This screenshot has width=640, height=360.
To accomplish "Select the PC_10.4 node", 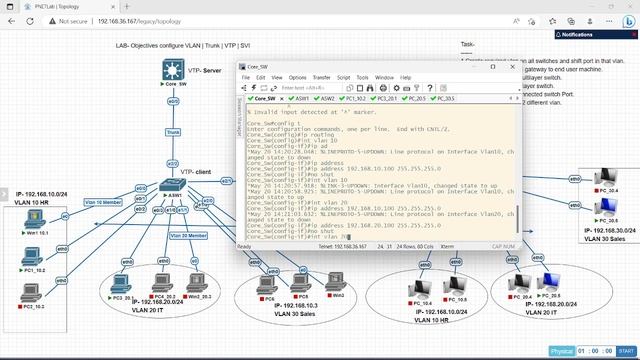I will point(420,290).
